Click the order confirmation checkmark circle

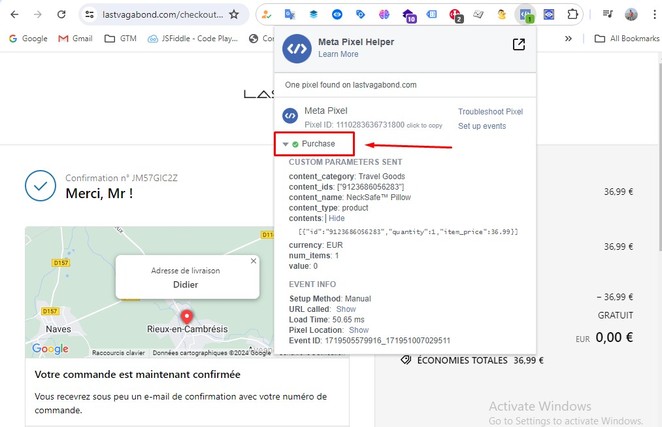click(x=41, y=186)
